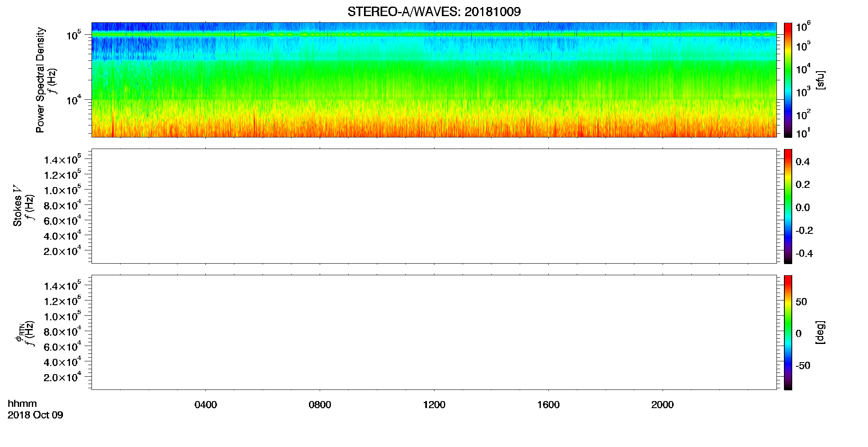868x447 pixels.
Task: Click inside the empty Stokes V panel
Action: click(434, 206)
